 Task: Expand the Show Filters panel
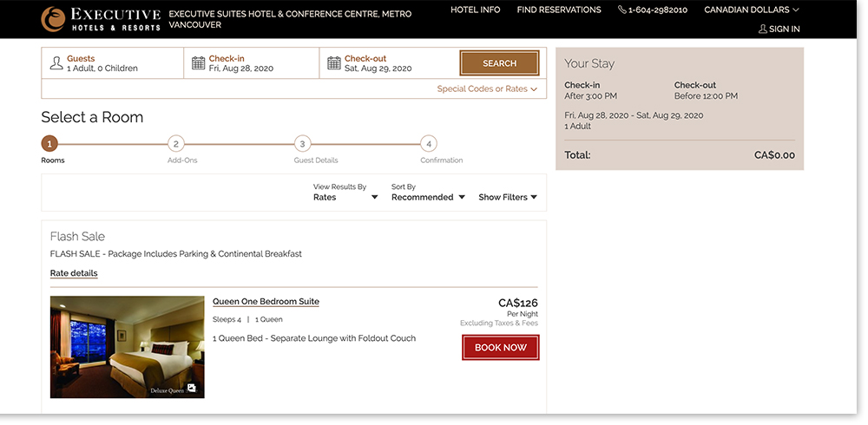click(508, 197)
